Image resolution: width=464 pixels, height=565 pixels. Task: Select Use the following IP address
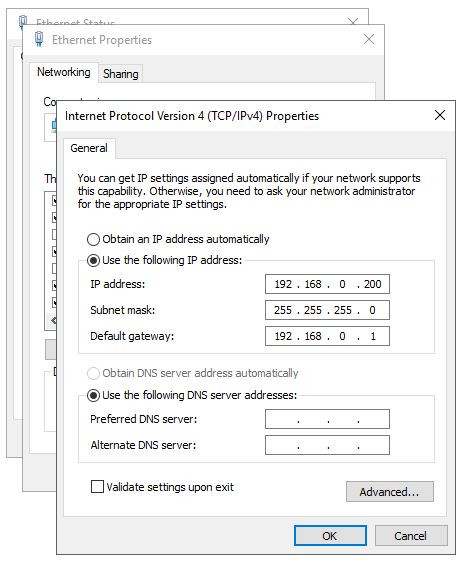pos(93,260)
